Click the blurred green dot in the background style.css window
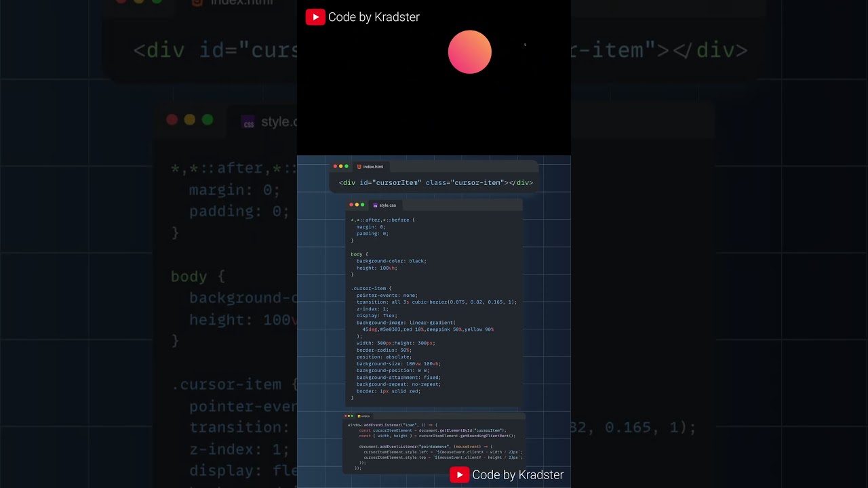868x488 pixels. coord(208,120)
